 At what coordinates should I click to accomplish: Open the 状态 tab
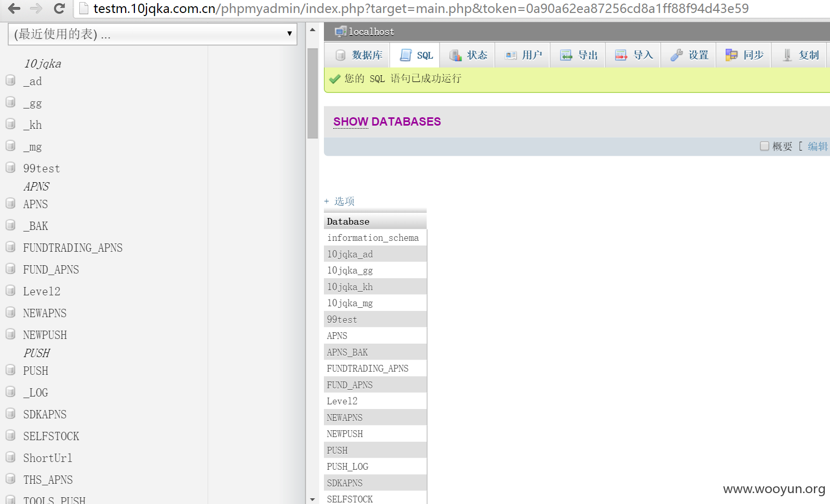click(x=468, y=55)
